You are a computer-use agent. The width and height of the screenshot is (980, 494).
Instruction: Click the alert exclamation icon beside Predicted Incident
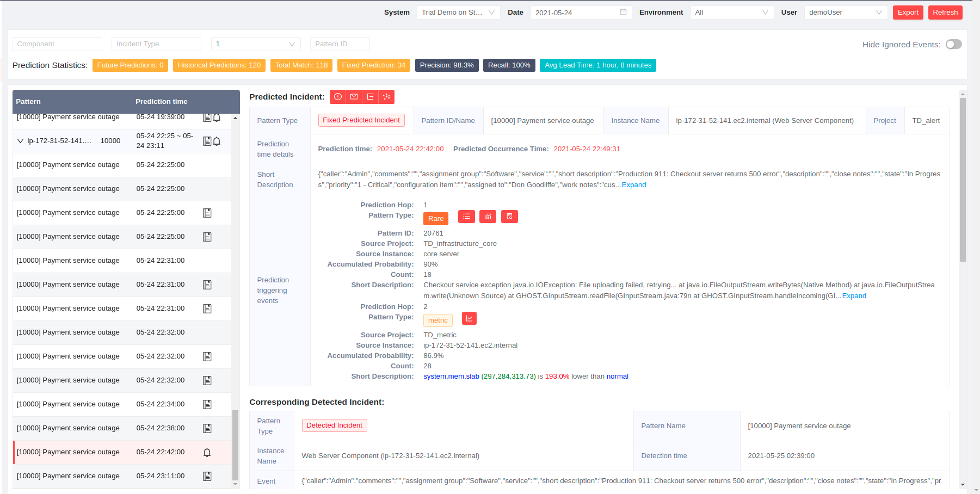[x=338, y=97]
